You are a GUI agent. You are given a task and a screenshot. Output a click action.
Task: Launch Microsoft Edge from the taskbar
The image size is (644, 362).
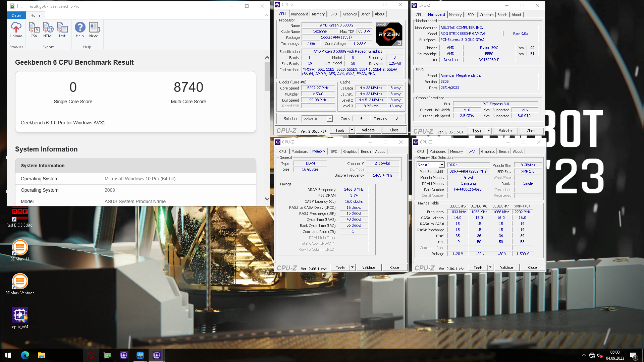(x=25, y=355)
